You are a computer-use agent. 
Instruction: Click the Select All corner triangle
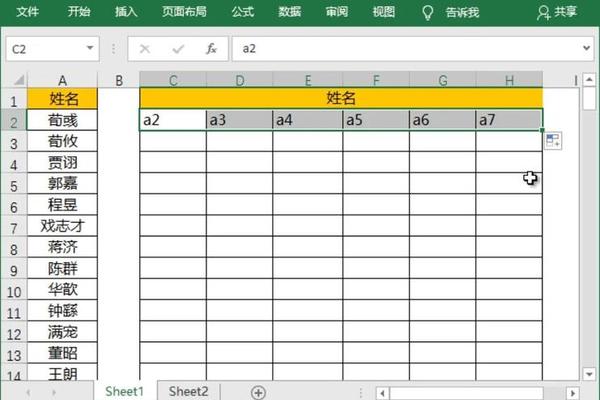pyautogui.click(x=18, y=80)
